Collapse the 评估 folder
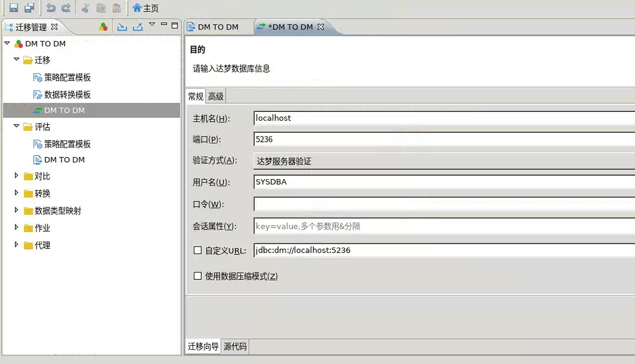This screenshot has width=635, height=364. (16, 126)
